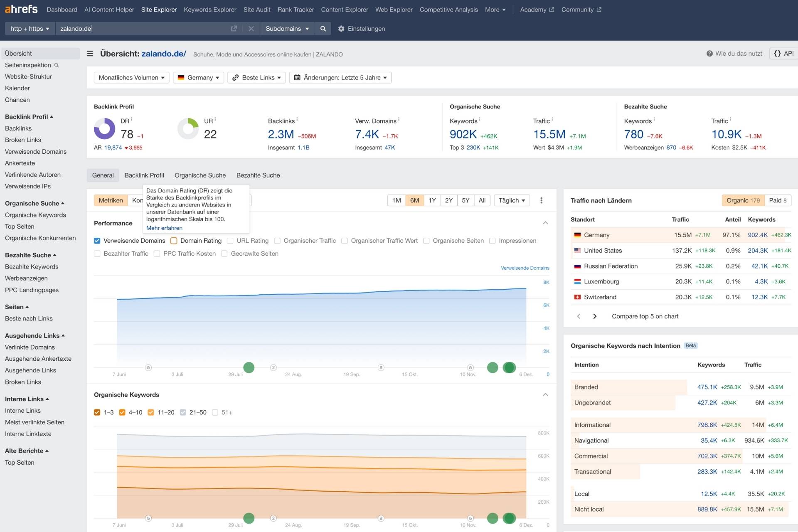Collapse the Performance section chevron
The width and height of the screenshot is (798, 532).
(x=545, y=223)
